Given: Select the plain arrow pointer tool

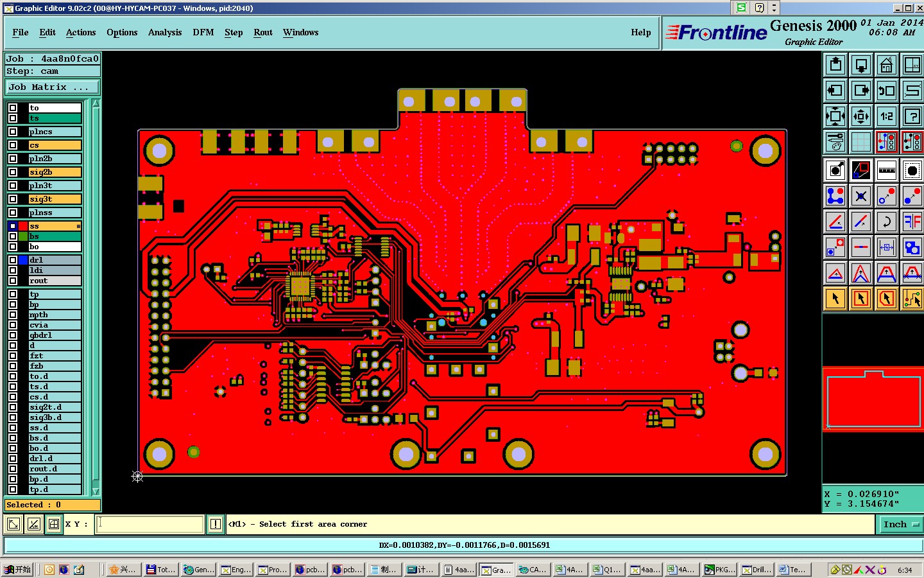Looking at the screenshot, I should coord(835,299).
